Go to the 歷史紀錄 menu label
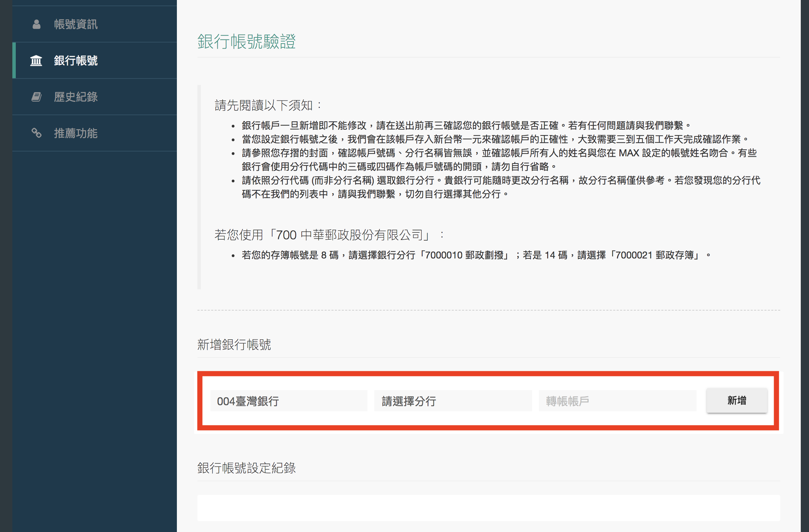Image resolution: width=809 pixels, height=532 pixels. point(76,97)
